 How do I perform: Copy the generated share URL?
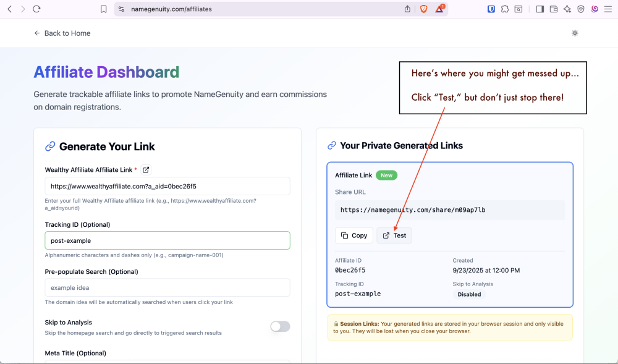tap(354, 235)
